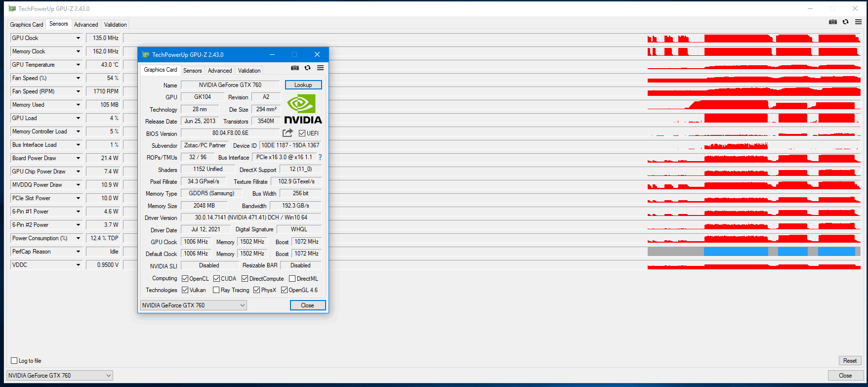Screen dimensions: 868x387
Task: Open the Board Power Draw sensor dropdown
Action: point(78,158)
